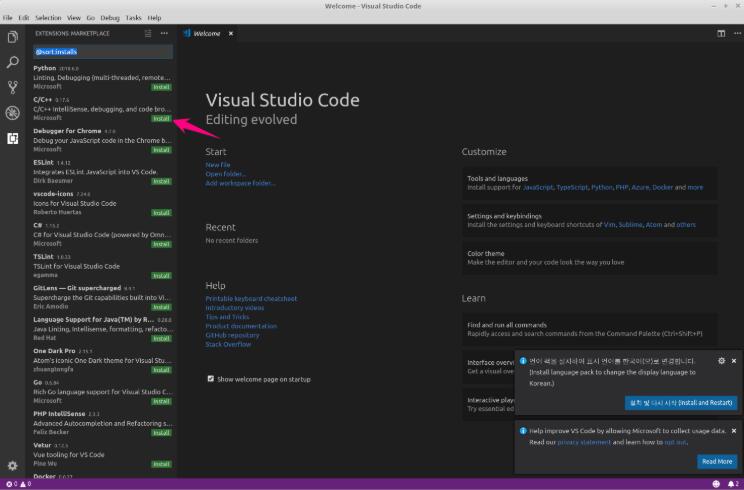Screen dimensions: 744x490
Task: Dismiss the usage data notification
Action: [734, 431]
